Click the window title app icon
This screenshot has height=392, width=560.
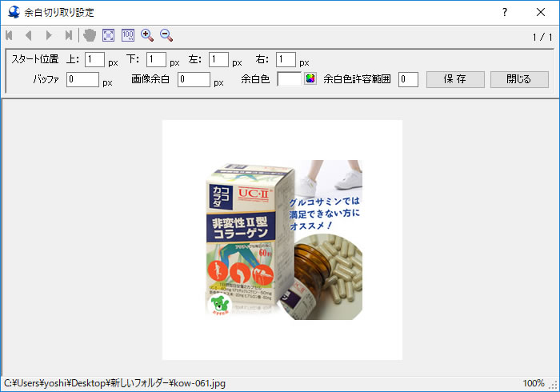[14, 12]
